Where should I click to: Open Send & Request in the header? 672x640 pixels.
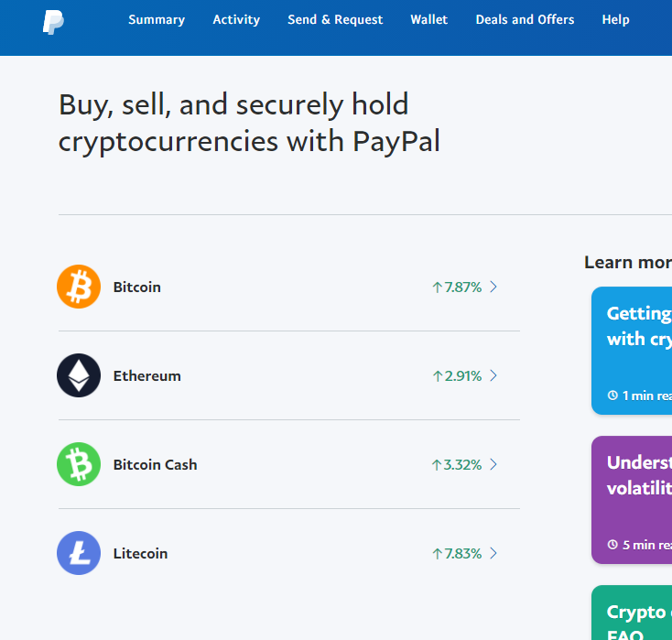(x=335, y=20)
